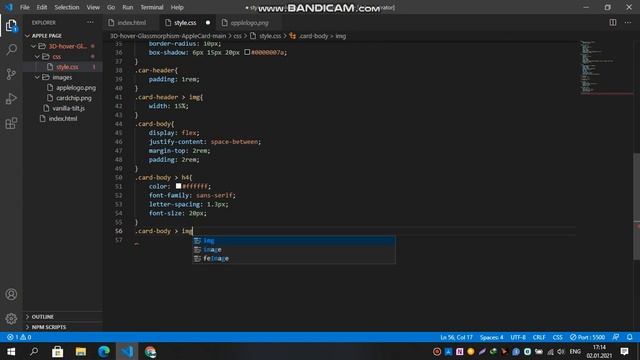Click CRLF end of line status

click(539, 337)
